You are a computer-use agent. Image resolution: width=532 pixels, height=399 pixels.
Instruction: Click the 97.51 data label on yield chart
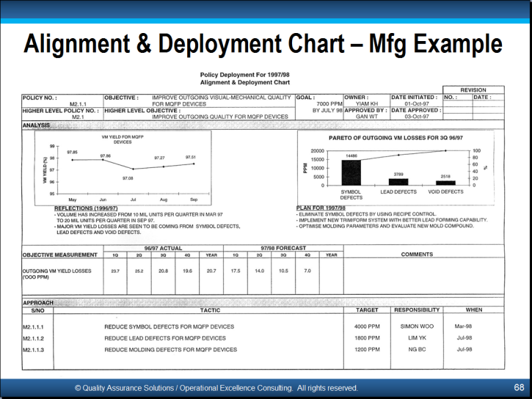(191, 157)
